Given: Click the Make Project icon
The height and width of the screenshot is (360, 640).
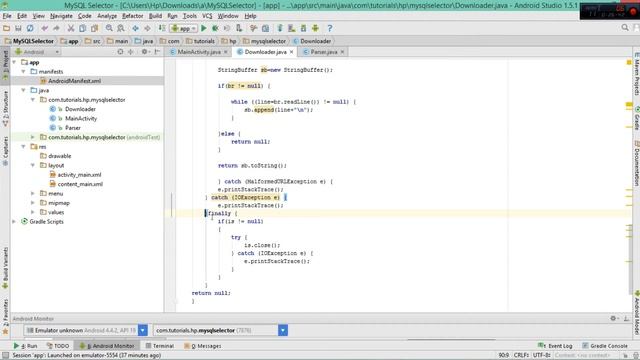Looking at the screenshot, I should 162,28.
